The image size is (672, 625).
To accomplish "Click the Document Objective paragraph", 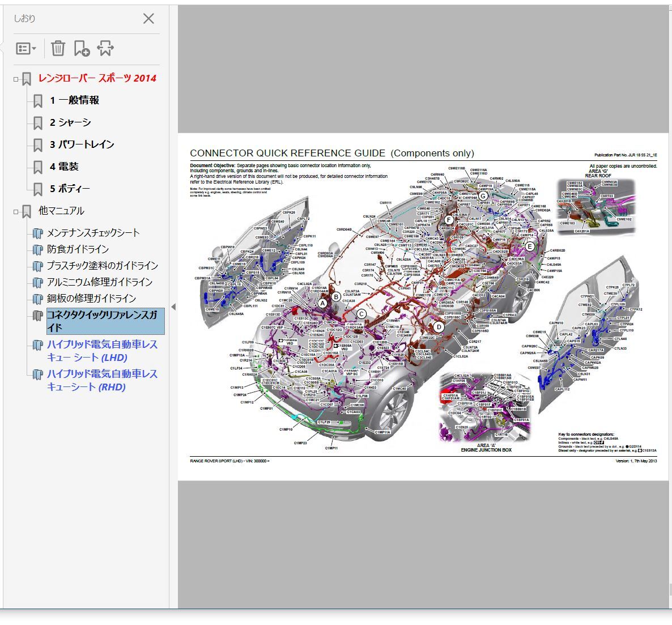I will click(289, 173).
